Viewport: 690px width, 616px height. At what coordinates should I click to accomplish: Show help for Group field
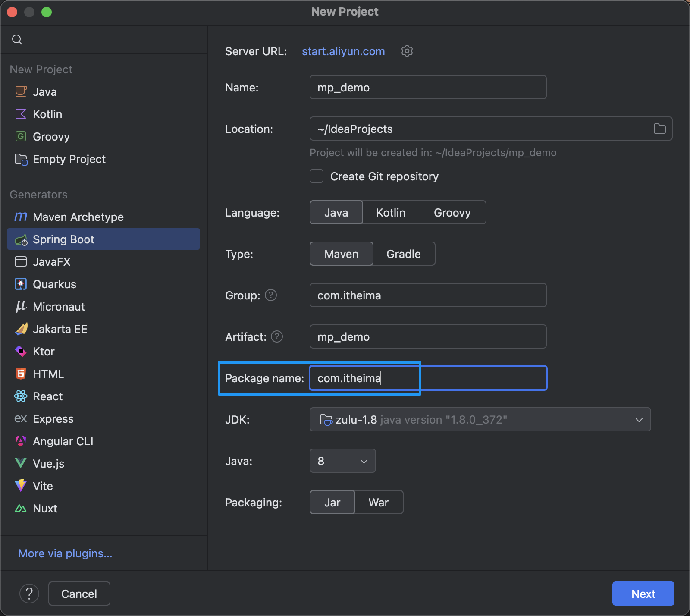pyautogui.click(x=271, y=295)
